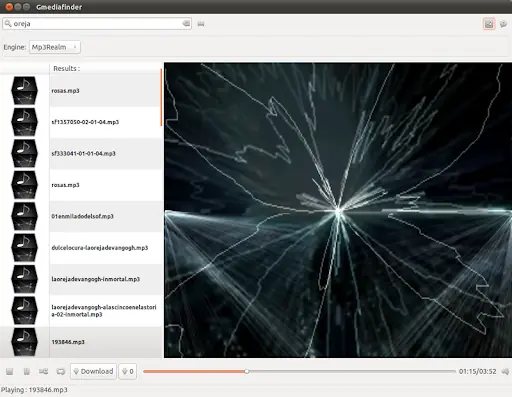
Task: Toggle the shuffle icon
Action: [44, 371]
